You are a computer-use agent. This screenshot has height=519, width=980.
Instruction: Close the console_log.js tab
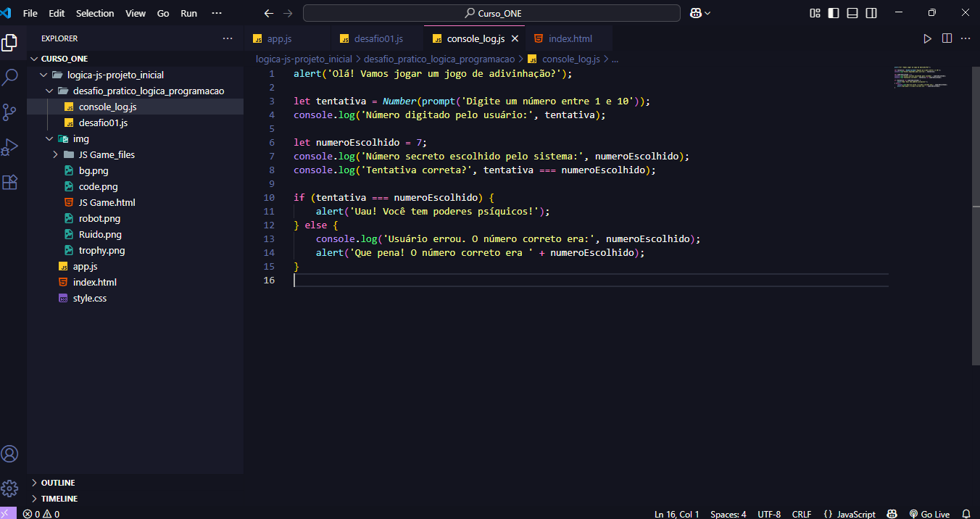coord(515,38)
